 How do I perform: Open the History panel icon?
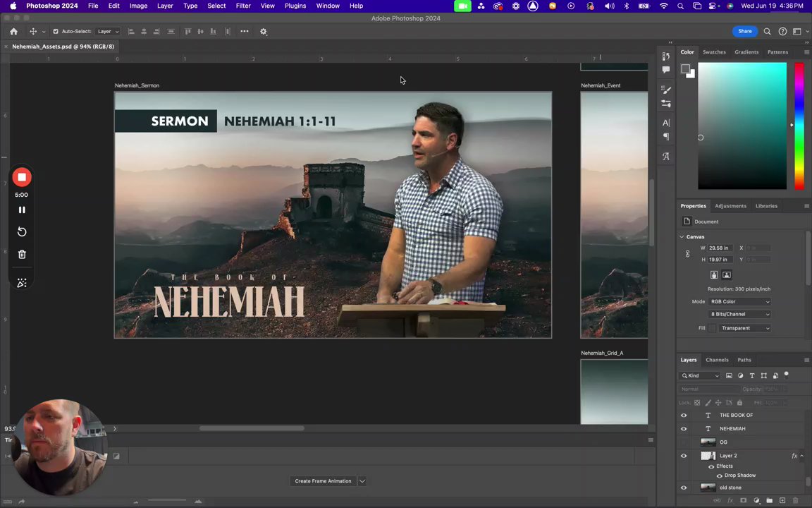(x=666, y=56)
